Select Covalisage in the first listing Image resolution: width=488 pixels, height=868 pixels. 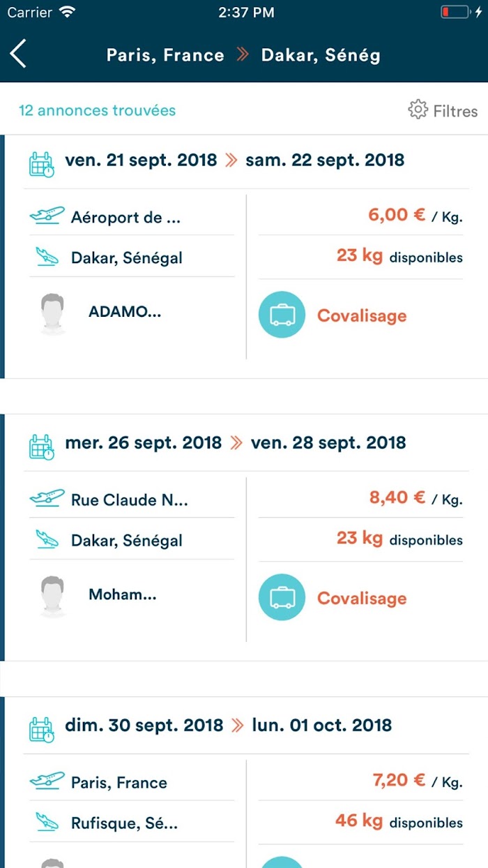point(362,315)
